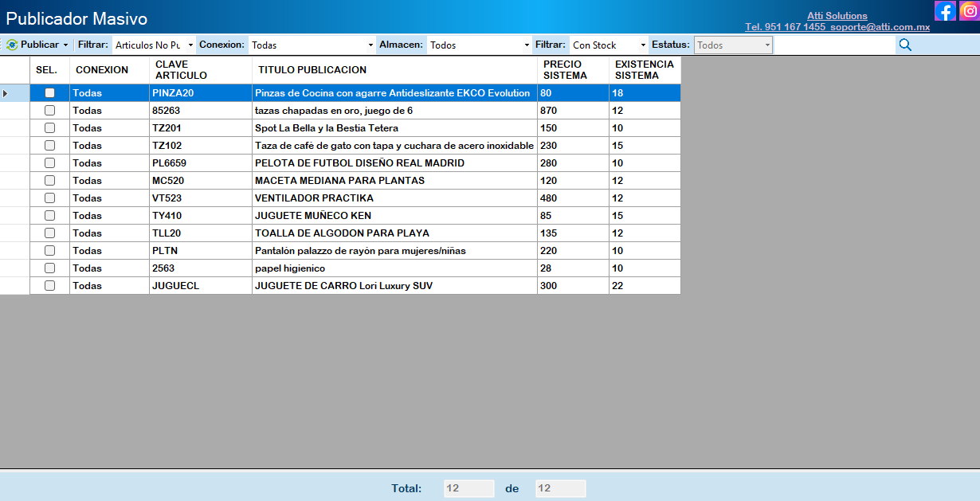
Task: Check the box for PINZA20 row
Action: (49, 93)
